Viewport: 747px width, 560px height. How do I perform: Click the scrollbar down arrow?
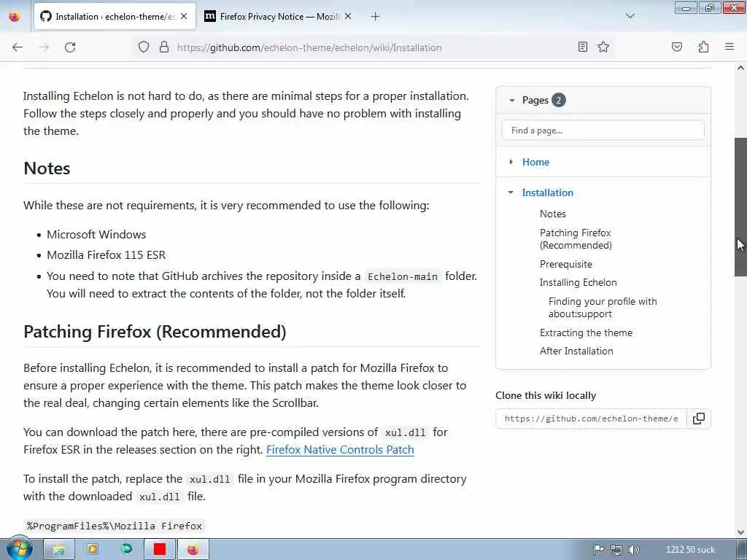(740, 532)
